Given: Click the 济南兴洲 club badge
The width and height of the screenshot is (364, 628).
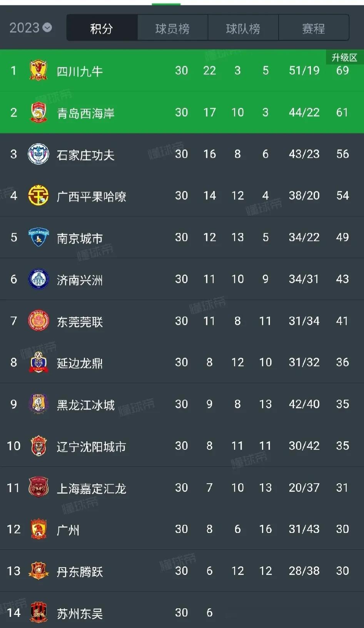Looking at the screenshot, I should 38,279.
